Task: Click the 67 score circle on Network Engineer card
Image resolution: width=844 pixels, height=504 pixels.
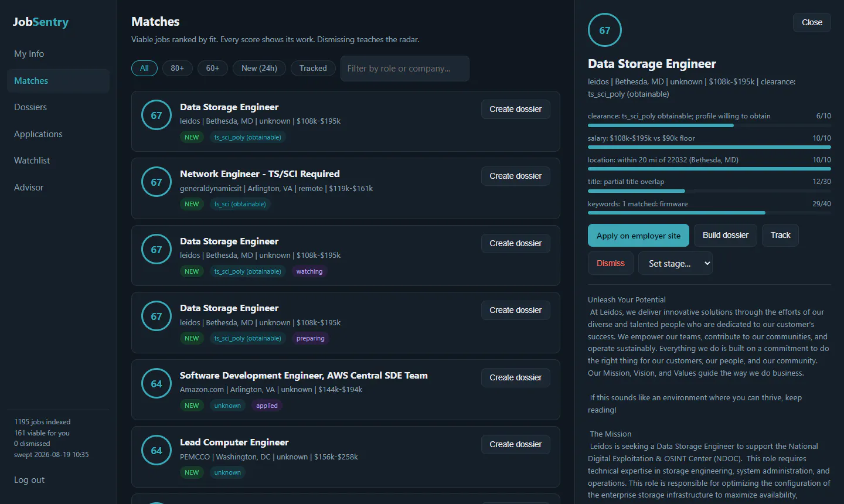Action: [156, 182]
